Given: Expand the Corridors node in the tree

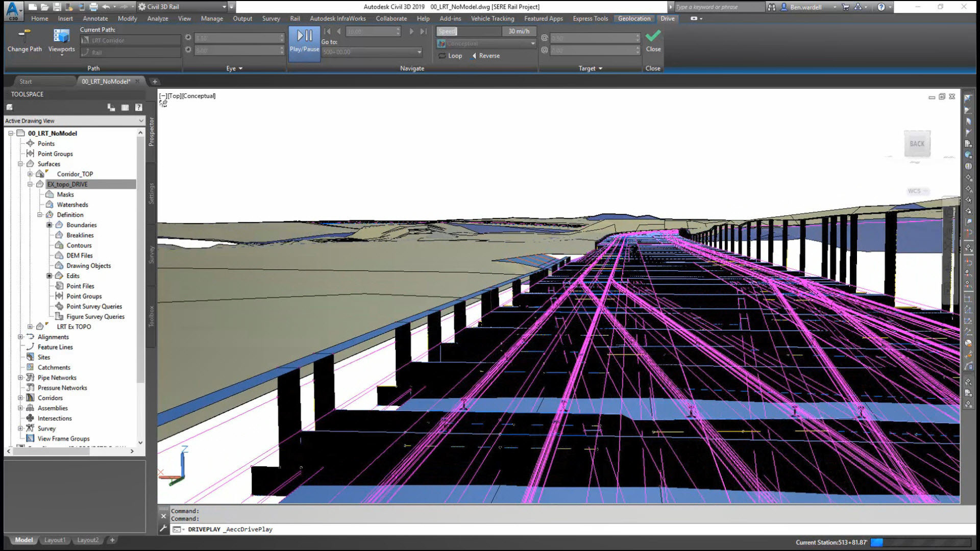Looking at the screenshot, I should pos(20,398).
